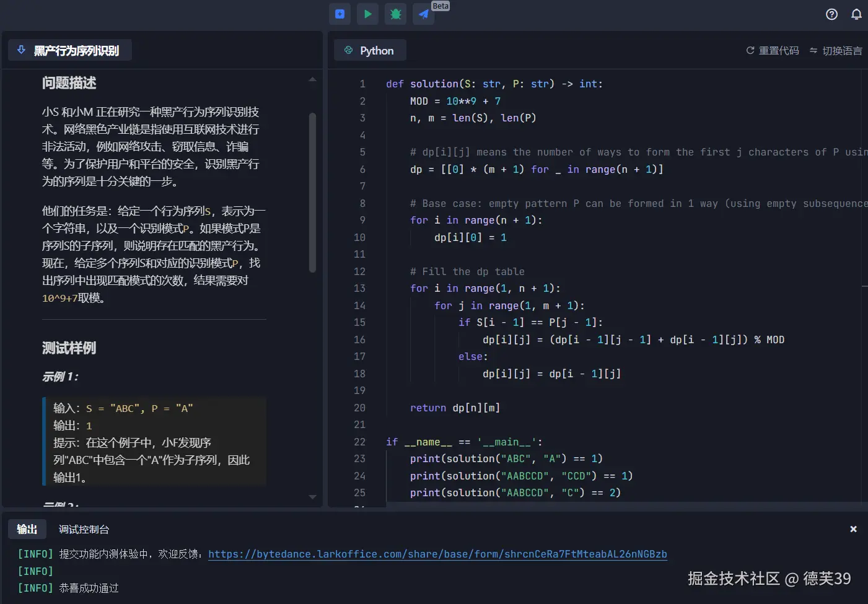
Task: Click 切换语言 to switch language
Action: tap(836, 51)
